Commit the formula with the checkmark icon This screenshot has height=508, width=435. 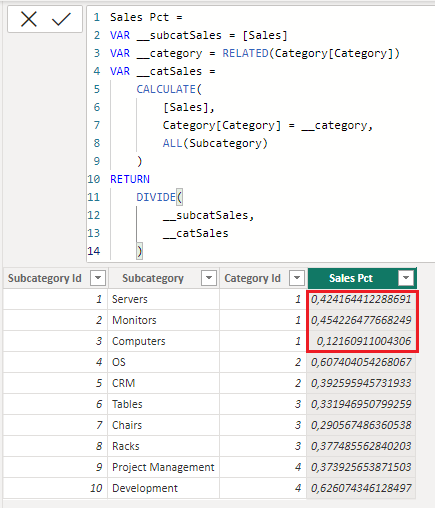point(61,19)
